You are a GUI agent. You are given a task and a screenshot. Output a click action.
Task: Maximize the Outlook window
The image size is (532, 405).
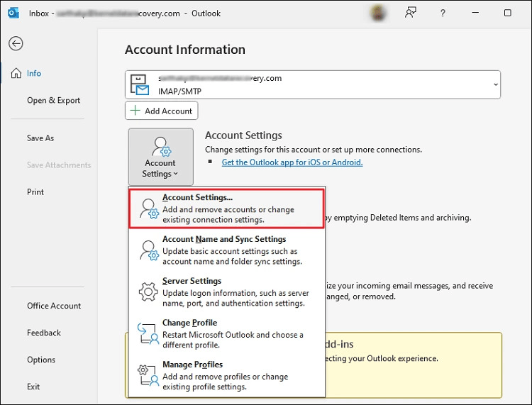tap(508, 13)
